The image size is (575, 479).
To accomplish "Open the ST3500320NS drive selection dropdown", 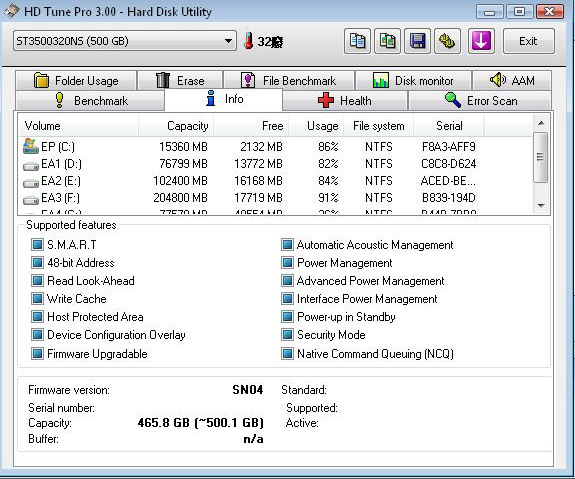I will pos(125,41).
